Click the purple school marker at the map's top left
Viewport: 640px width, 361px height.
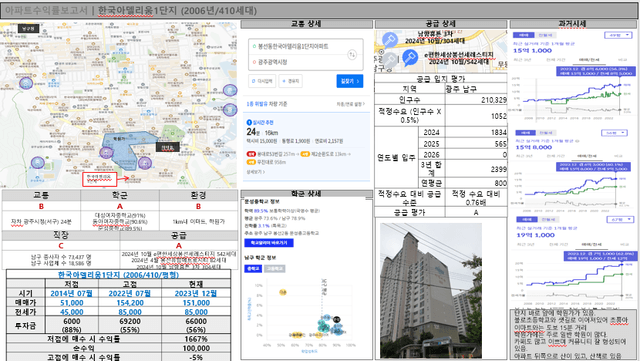tap(26, 83)
